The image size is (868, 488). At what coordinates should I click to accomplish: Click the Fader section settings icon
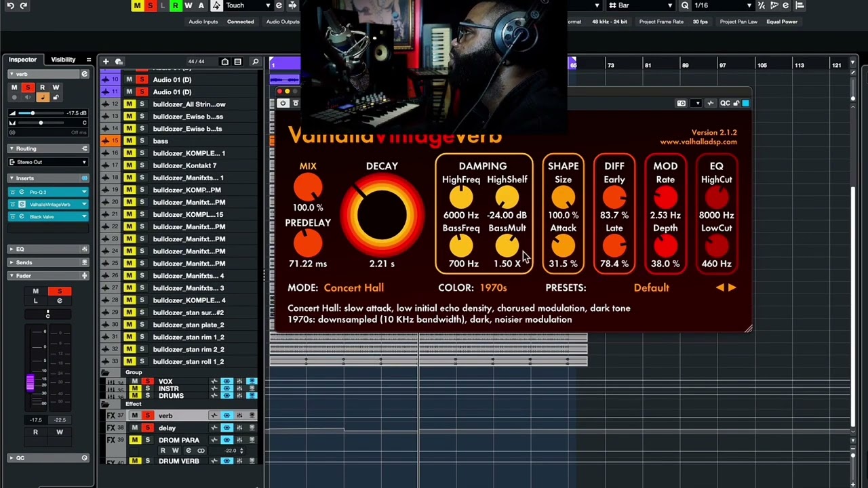click(85, 276)
